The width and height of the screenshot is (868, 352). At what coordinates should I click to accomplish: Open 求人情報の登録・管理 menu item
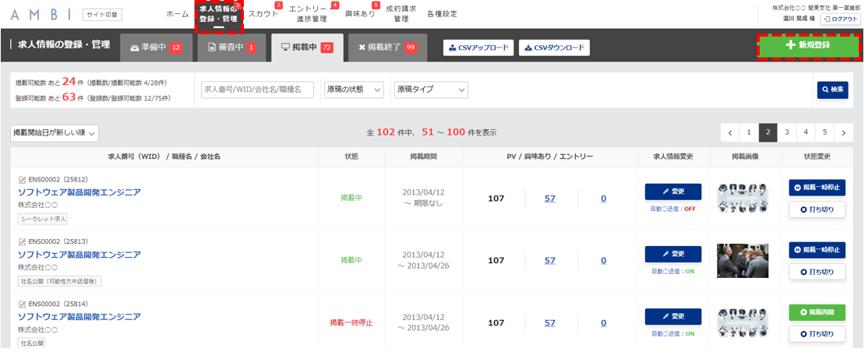coord(219,15)
